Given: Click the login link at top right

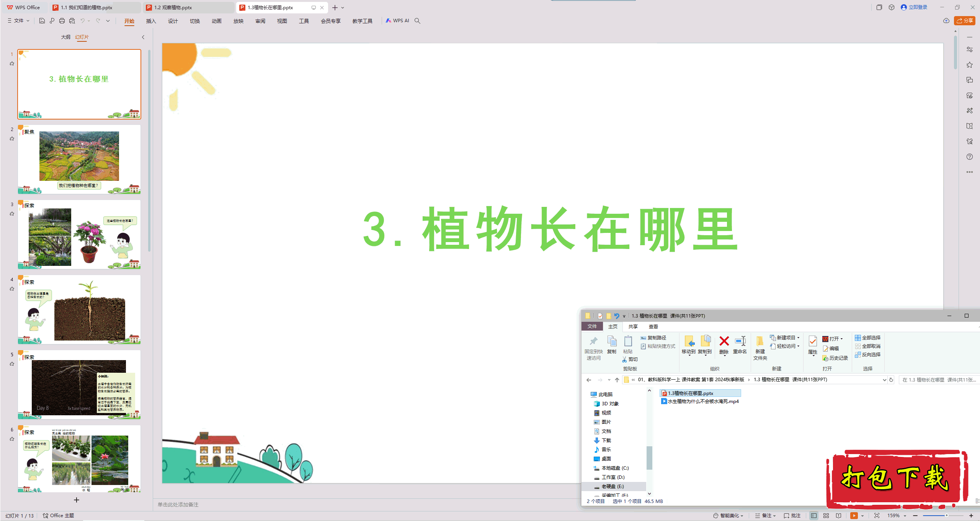Looking at the screenshot, I should tap(914, 7).
